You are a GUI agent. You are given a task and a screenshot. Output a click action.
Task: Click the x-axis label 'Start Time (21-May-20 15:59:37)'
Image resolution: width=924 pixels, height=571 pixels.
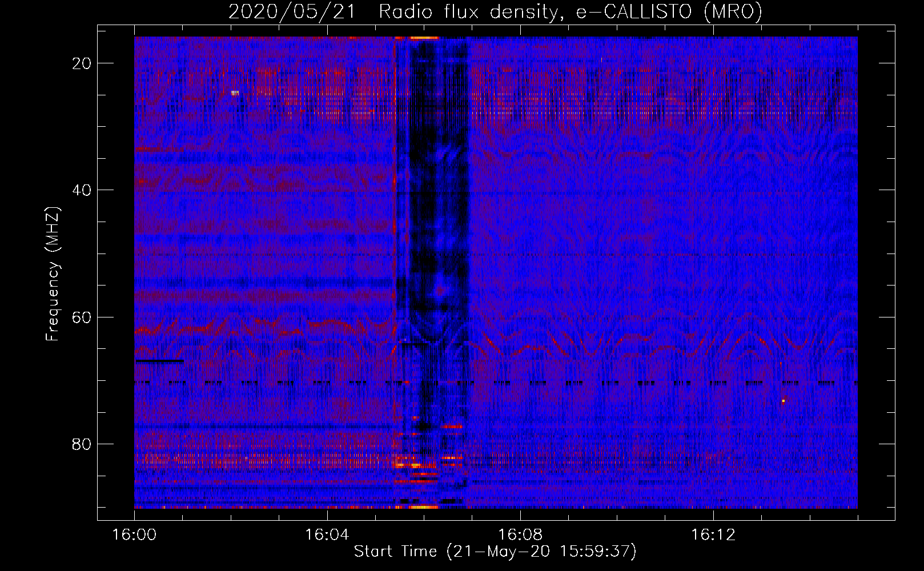click(495, 552)
